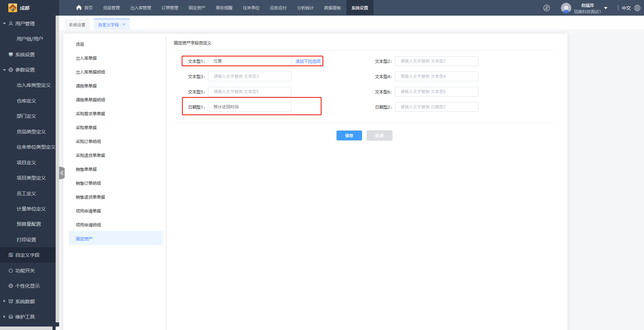Switch to the 系统设置 page tab
Screen dimensions: 644x330
(x=77, y=25)
